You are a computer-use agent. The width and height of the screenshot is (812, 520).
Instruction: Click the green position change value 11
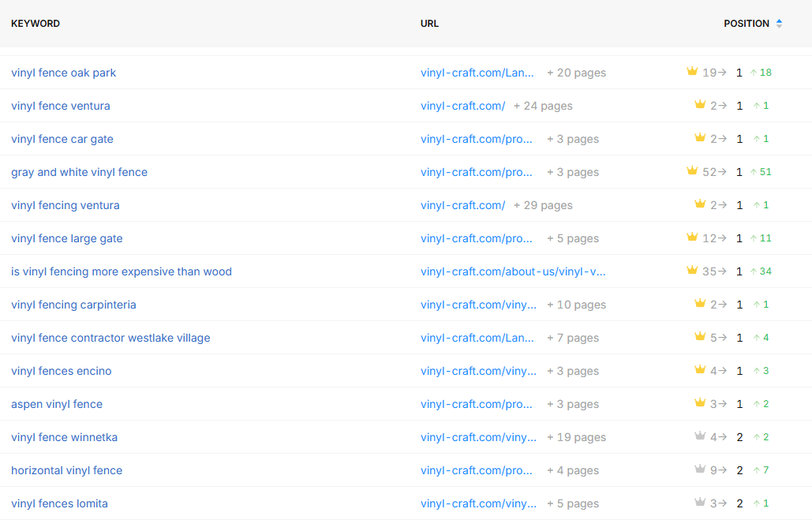click(x=765, y=238)
